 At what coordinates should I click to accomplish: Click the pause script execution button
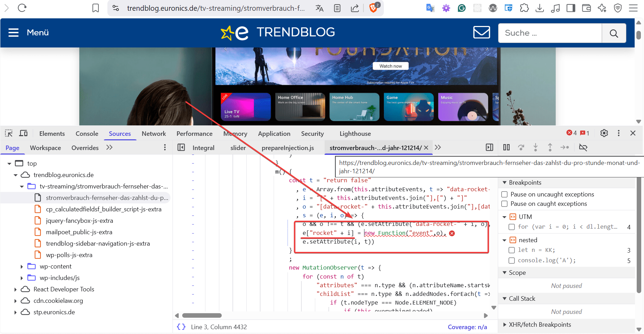click(506, 148)
